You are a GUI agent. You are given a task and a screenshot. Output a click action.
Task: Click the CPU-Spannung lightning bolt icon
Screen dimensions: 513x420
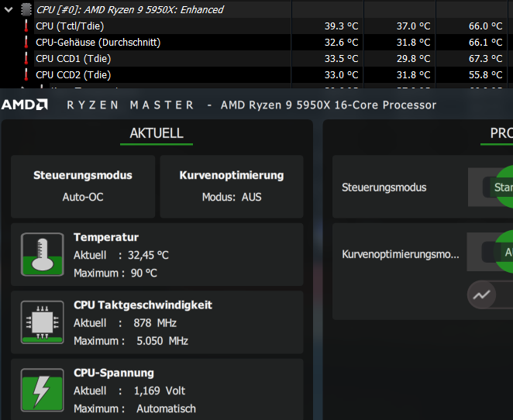pyautogui.click(x=42, y=390)
